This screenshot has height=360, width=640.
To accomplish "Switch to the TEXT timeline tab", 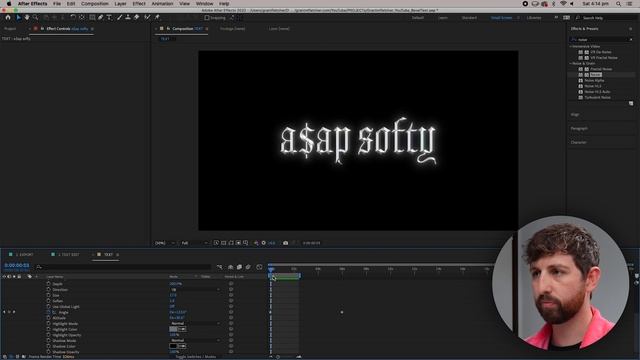I will [x=108, y=255].
